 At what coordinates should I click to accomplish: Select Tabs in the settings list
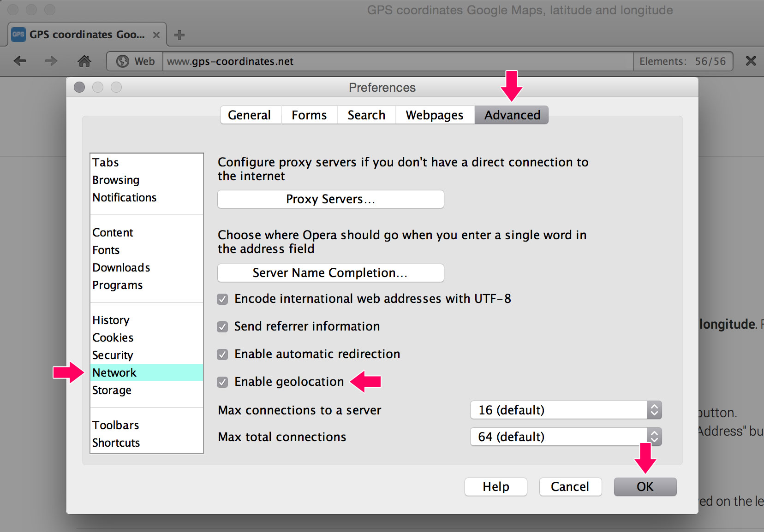(x=147, y=162)
